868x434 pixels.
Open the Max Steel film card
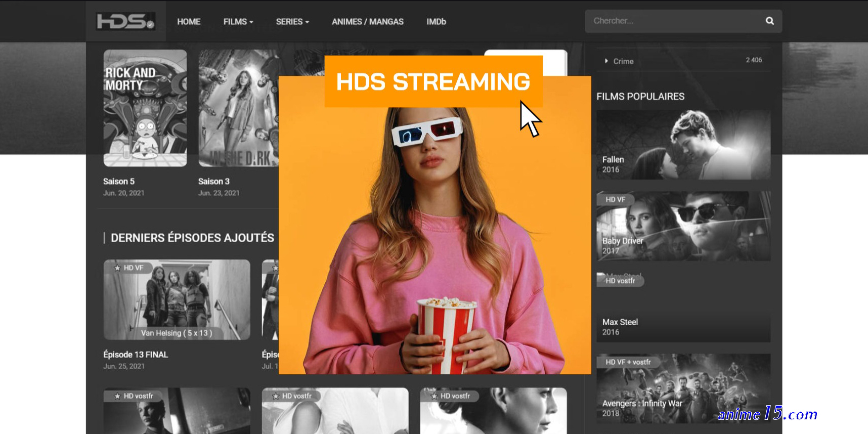(x=683, y=308)
